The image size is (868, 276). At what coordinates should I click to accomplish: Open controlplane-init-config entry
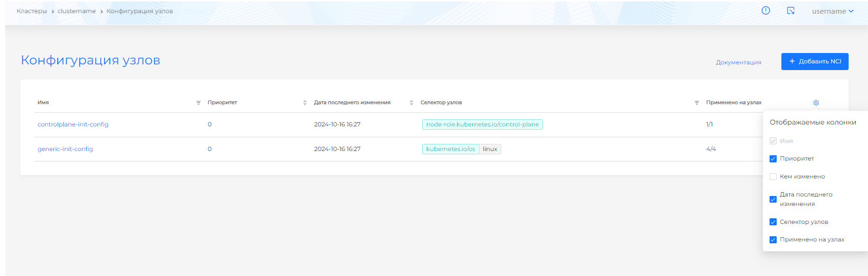(x=73, y=125)
